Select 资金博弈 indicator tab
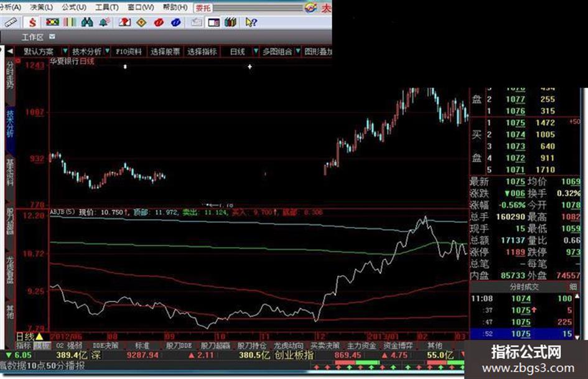 pos(398,345)
